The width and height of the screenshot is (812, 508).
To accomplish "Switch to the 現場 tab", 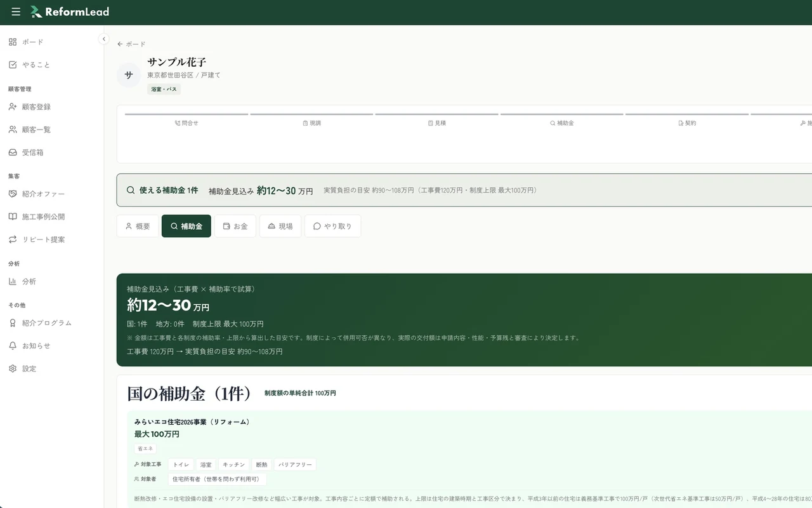I will (280, 226).
